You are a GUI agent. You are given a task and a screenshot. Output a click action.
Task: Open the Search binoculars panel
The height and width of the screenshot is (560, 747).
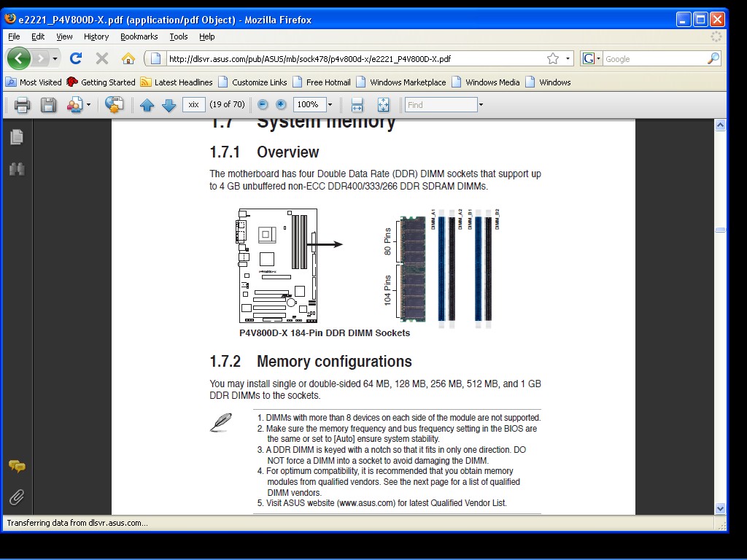[x=17, y=168]
